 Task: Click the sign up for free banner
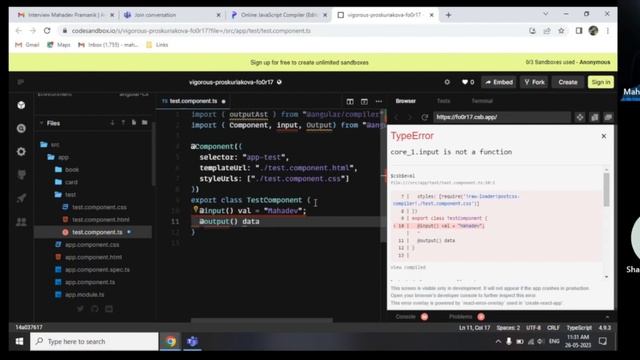tap(309, 62)
